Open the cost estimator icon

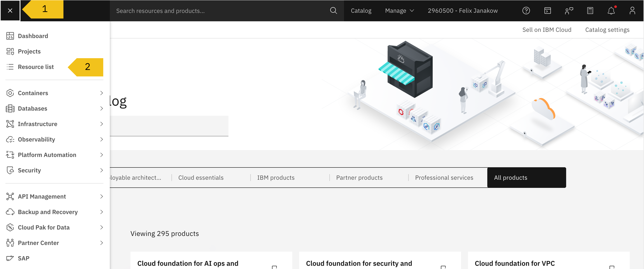pyautogui.click(x=590, y=11)
